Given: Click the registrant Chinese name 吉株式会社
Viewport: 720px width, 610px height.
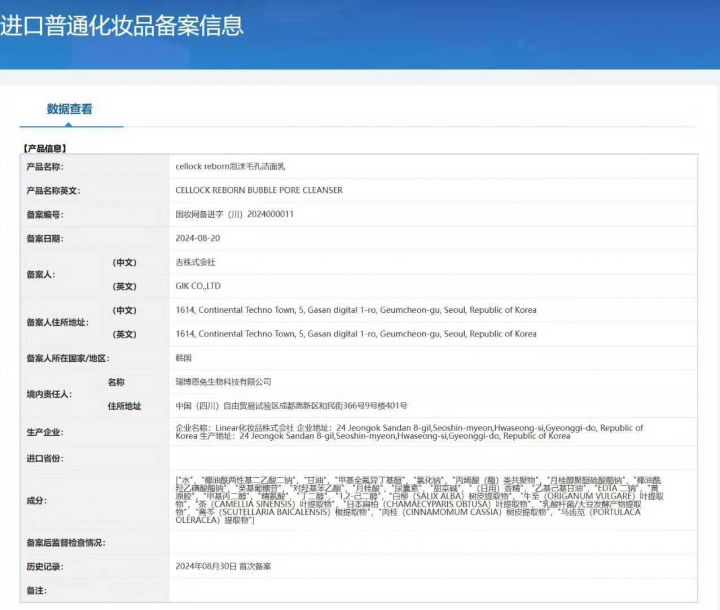Looking at the screenshot, I should click(195, 262).
